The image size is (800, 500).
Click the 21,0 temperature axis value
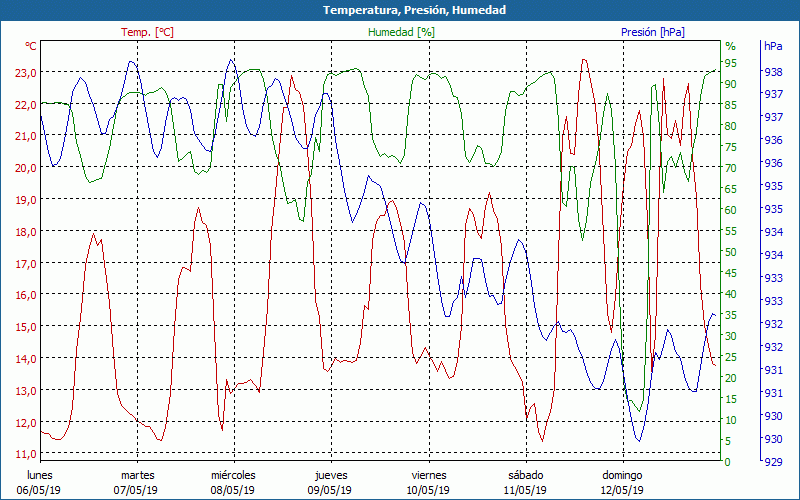click(x=26, y=136)
